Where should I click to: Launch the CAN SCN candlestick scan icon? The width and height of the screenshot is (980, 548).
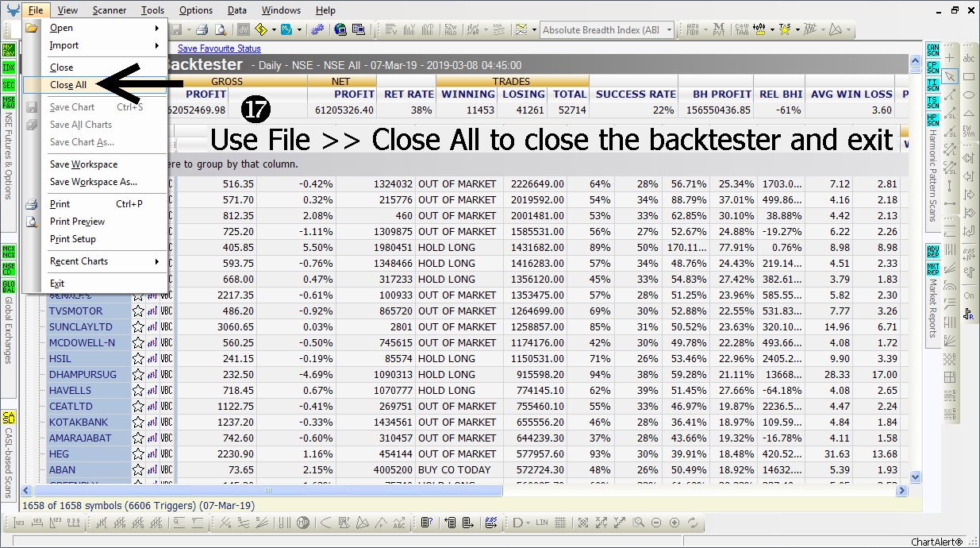tap(933, 50)
